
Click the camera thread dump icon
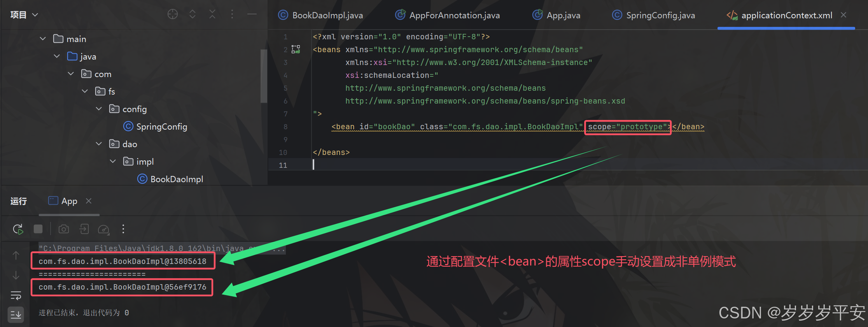pos(64,229)
